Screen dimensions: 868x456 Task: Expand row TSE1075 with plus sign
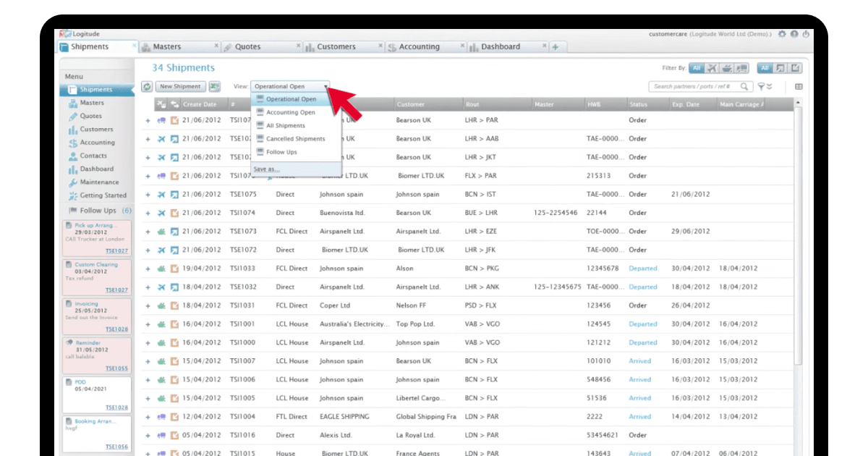click(x=148, y=195)
